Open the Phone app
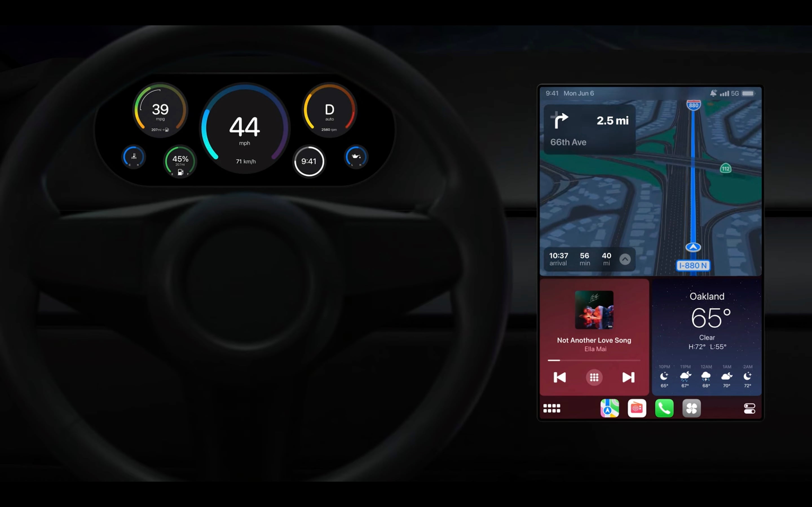The image size is (812, 507). pos(663,408)
